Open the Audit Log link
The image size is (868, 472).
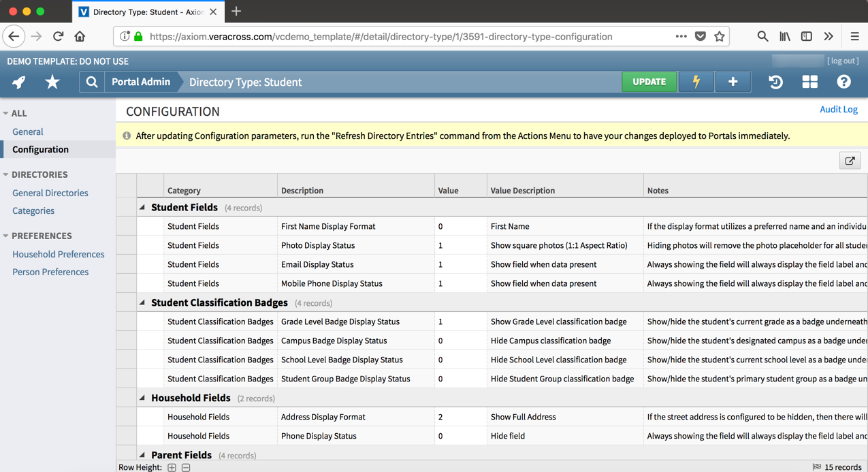(839, 109)
